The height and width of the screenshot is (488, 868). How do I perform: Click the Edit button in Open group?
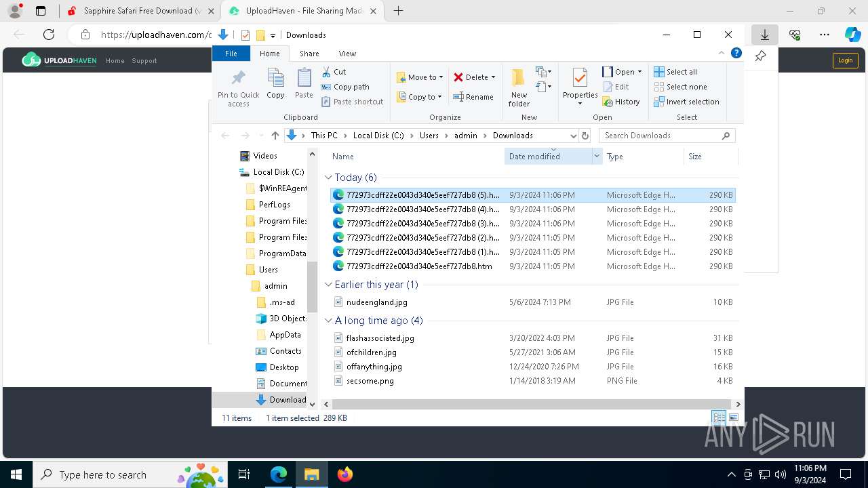point(615,87)
